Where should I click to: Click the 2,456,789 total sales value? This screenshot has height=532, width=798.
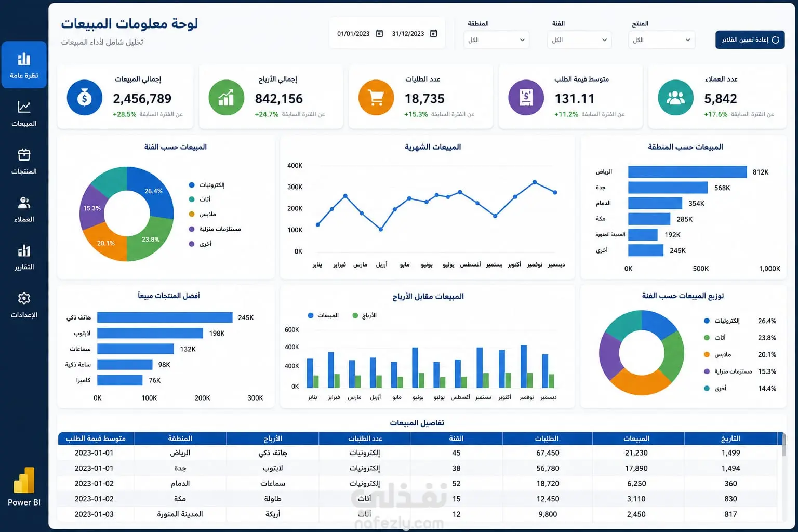142,99
